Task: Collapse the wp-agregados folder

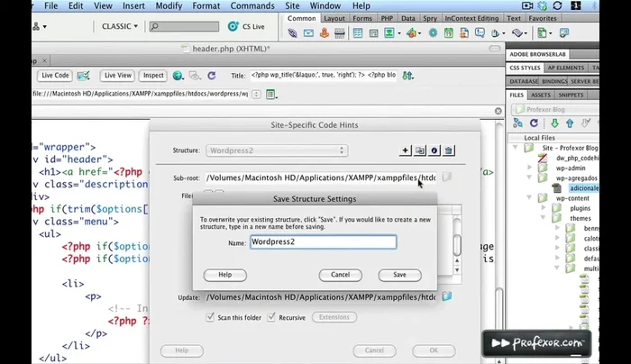Action: point(530,177)
